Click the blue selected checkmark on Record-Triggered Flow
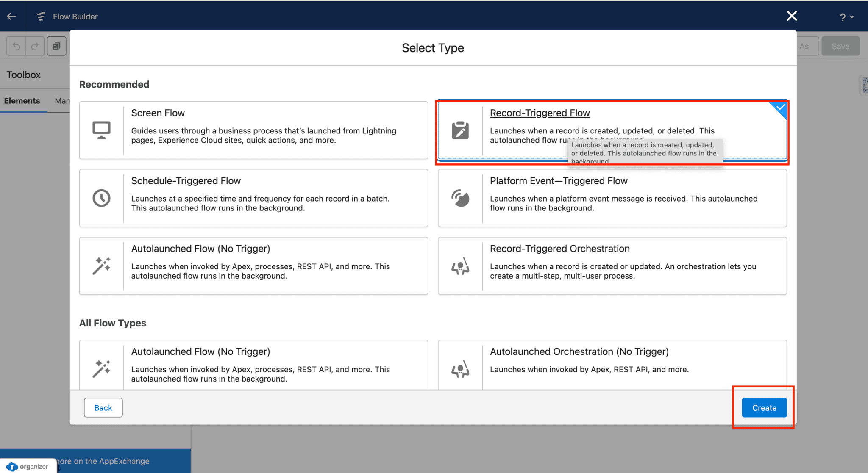Screen dimensions: 868x473 [x=780, y=108]
